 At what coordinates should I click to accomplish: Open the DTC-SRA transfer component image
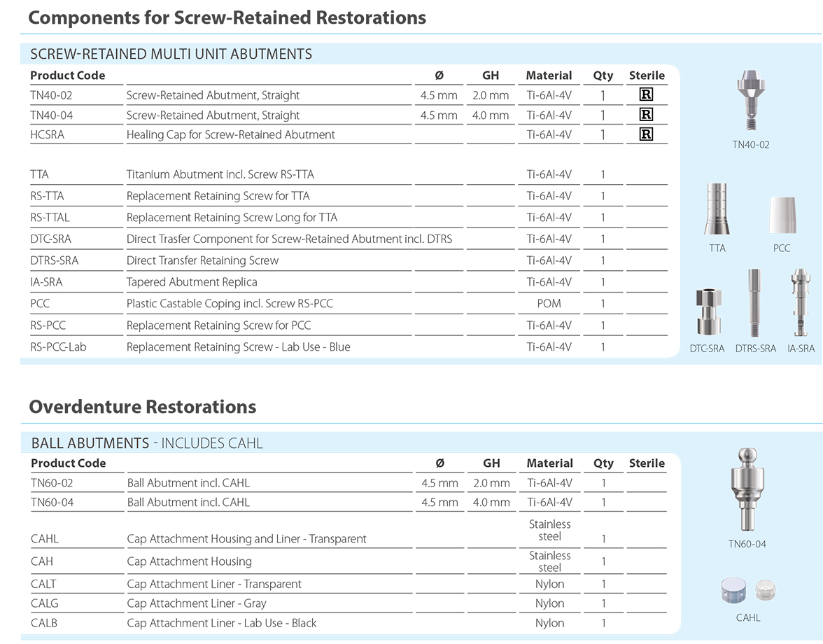(706, 311)
